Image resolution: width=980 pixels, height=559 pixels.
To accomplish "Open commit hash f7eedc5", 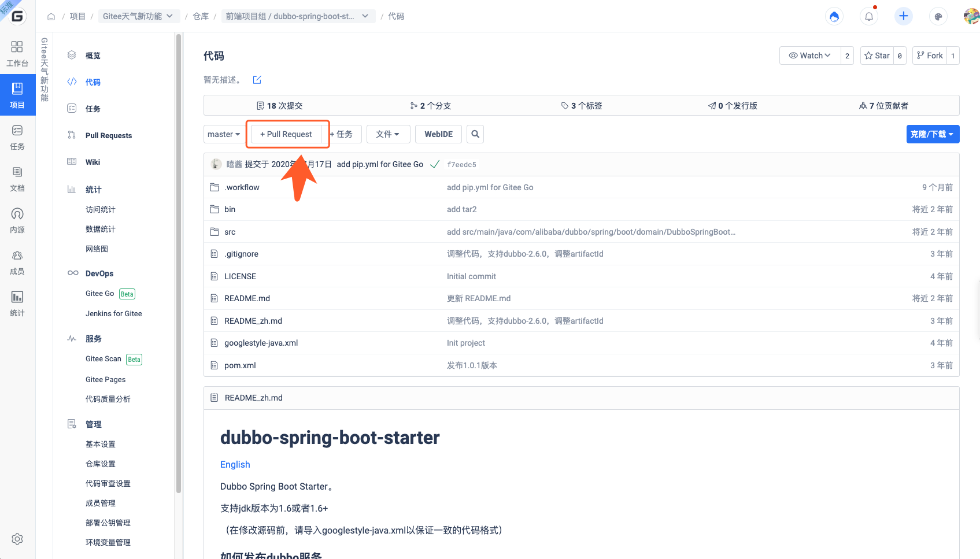I will 462,165.
